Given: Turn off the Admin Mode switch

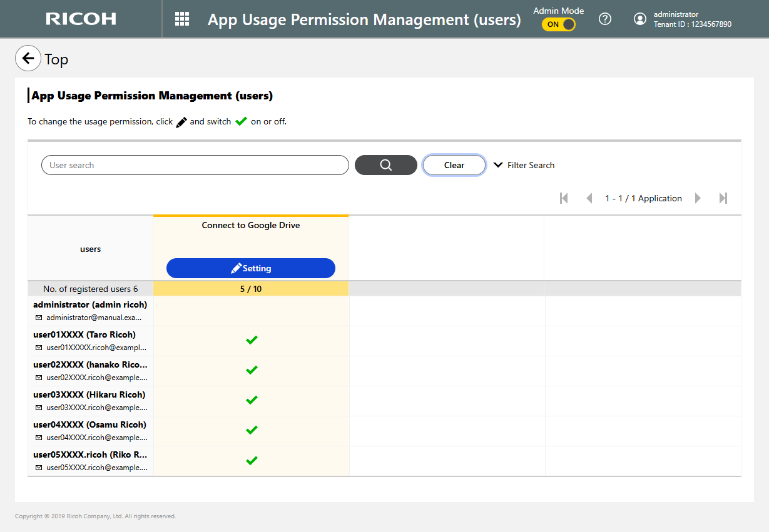Looking at the screenshot, I should click(x=558, y=24).
